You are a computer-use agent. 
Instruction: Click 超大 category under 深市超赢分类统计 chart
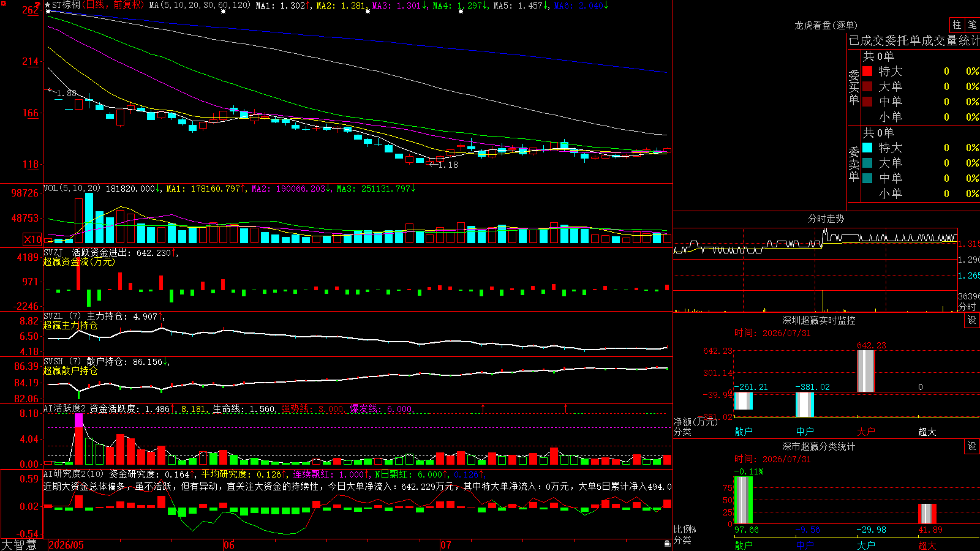[x=927, y=545]
